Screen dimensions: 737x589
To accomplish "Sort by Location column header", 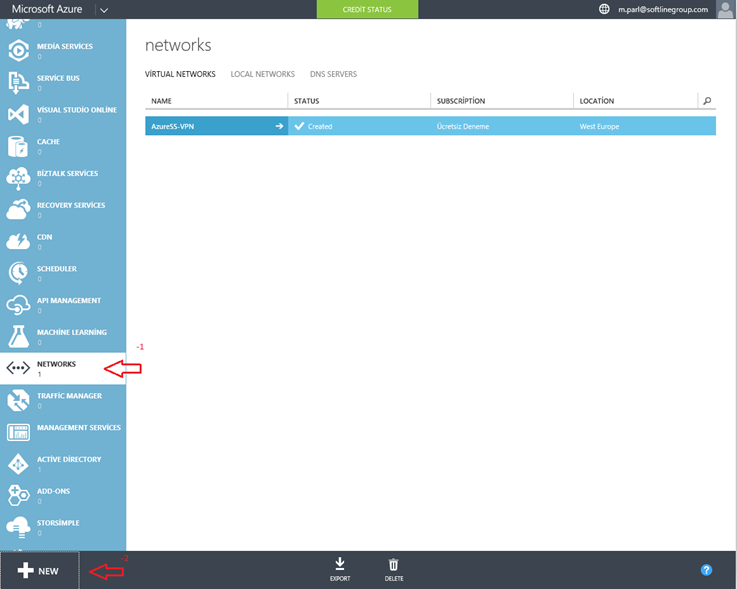I will [596, 101].
